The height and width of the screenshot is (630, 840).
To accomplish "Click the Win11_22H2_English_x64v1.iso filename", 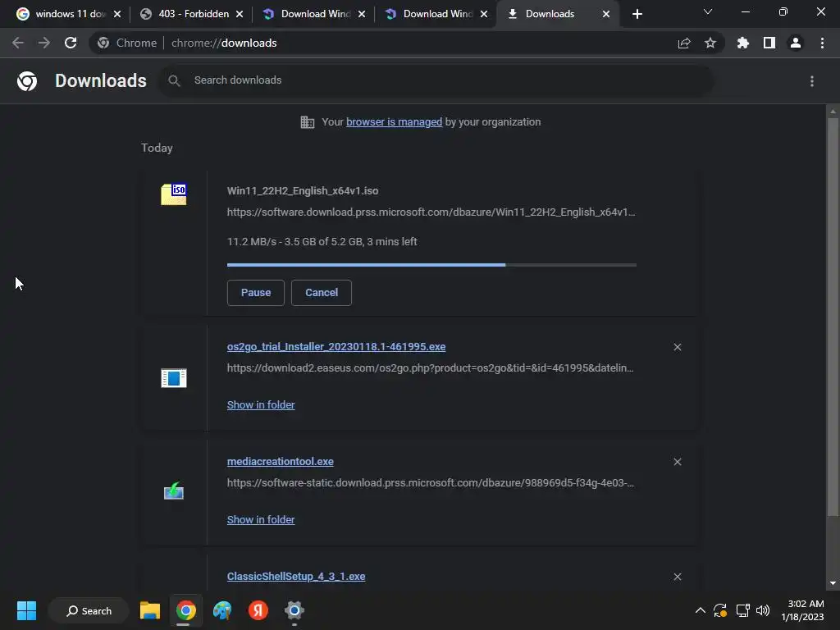I will click(x=303, y=190).
